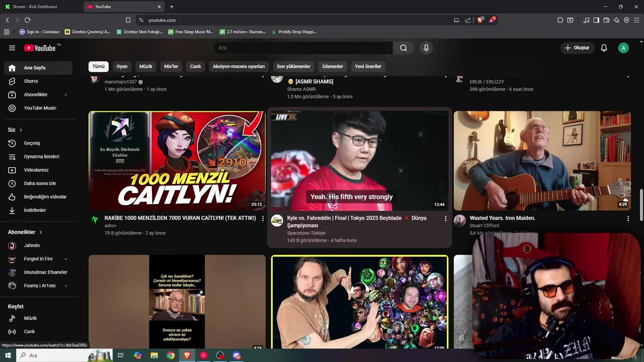644x362 pixels.
Task: Open Windows Start menu
Action: coord(8,355)
